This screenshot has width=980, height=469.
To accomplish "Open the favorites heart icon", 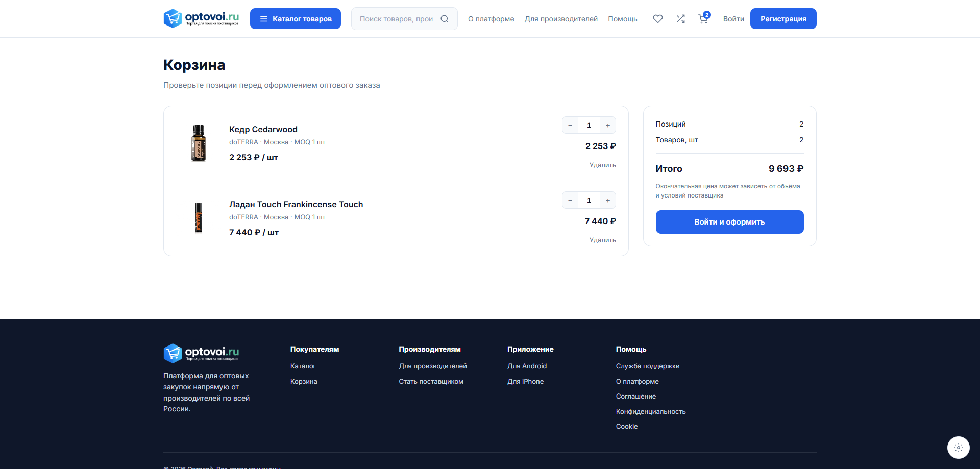I will tap(658, 19).
